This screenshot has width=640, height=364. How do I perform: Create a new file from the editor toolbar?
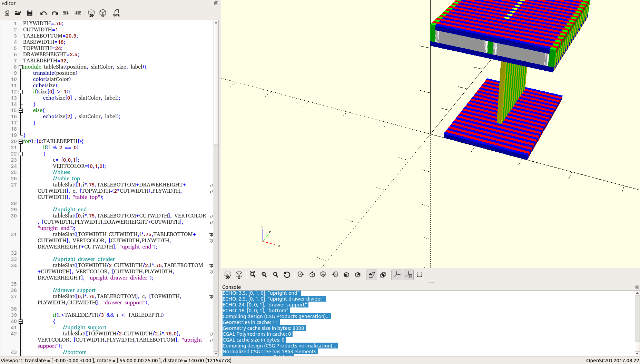(7, 13)
